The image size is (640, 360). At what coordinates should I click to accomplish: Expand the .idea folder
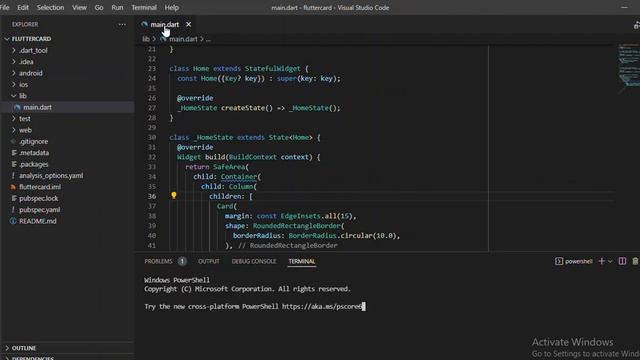14,62
